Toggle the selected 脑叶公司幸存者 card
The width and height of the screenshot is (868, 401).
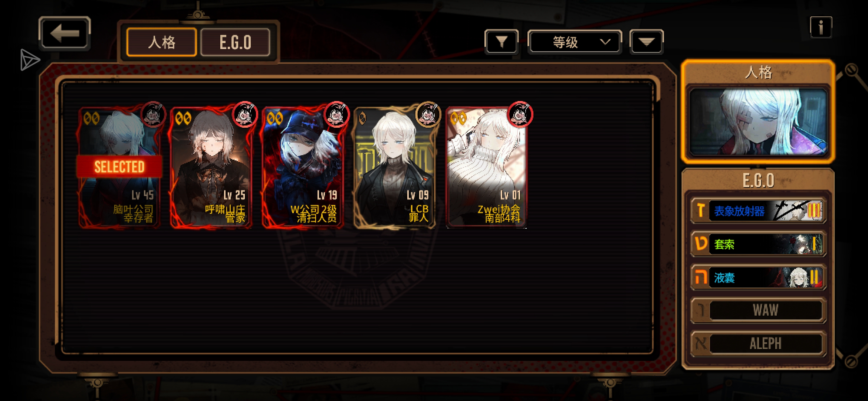click(x=119, y=167)
